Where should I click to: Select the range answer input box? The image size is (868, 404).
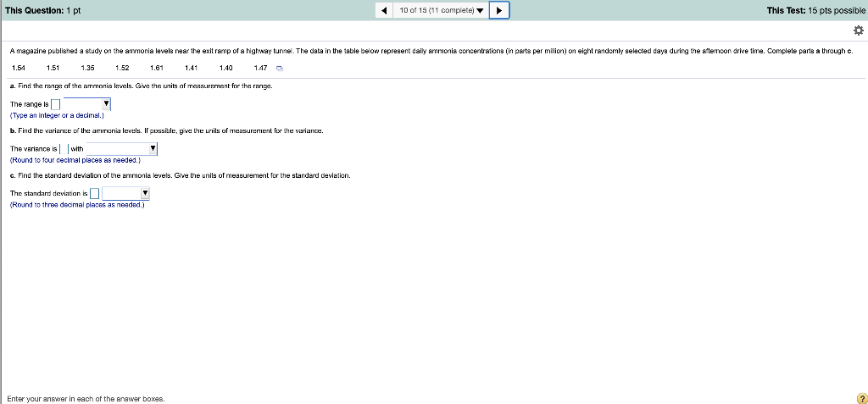(x=56, y=104)
